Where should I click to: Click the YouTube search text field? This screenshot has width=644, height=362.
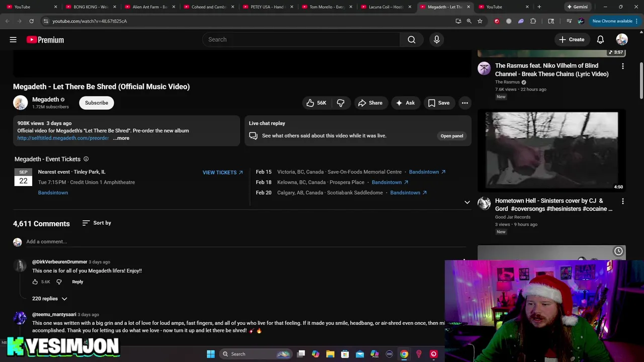click(302, 40)
